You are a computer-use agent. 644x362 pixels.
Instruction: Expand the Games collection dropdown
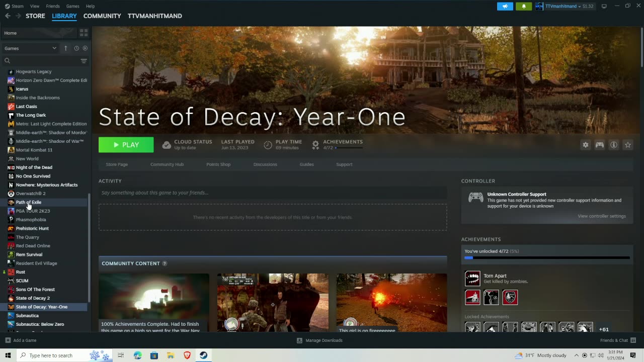click(30, 48)
